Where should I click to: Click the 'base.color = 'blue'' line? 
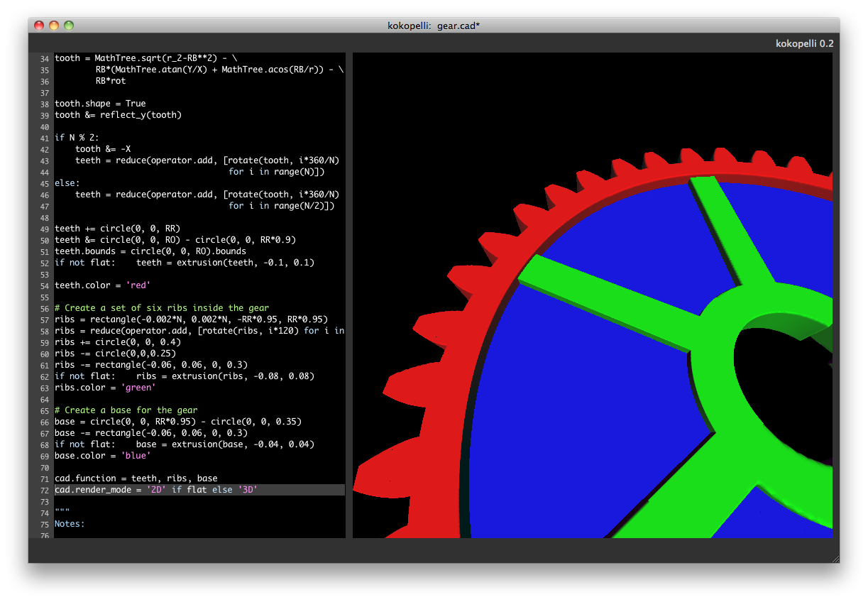(102, 456)
